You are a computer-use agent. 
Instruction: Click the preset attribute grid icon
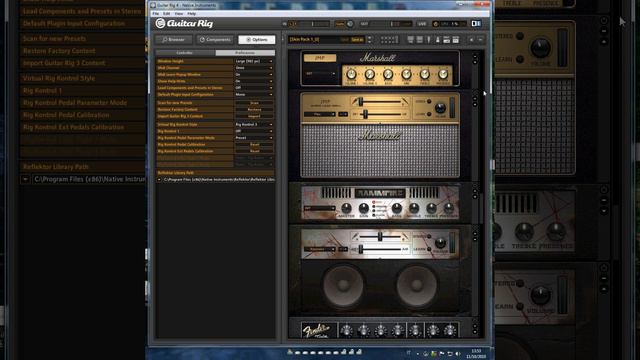tap(389, 40)
